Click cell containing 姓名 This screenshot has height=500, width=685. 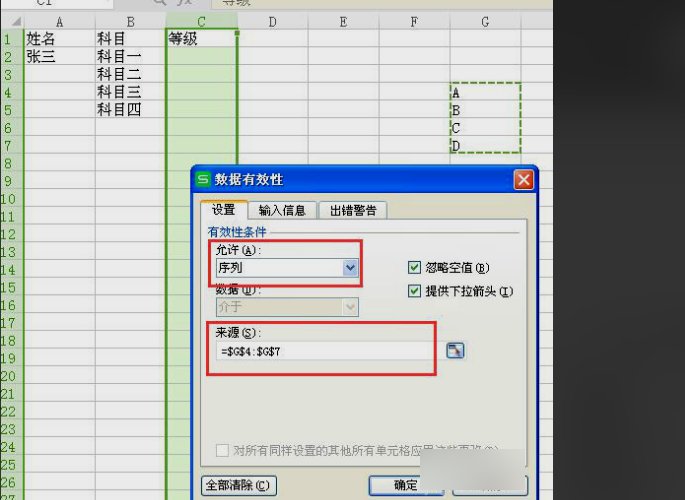pyautogui.click(x=59, y=39)
